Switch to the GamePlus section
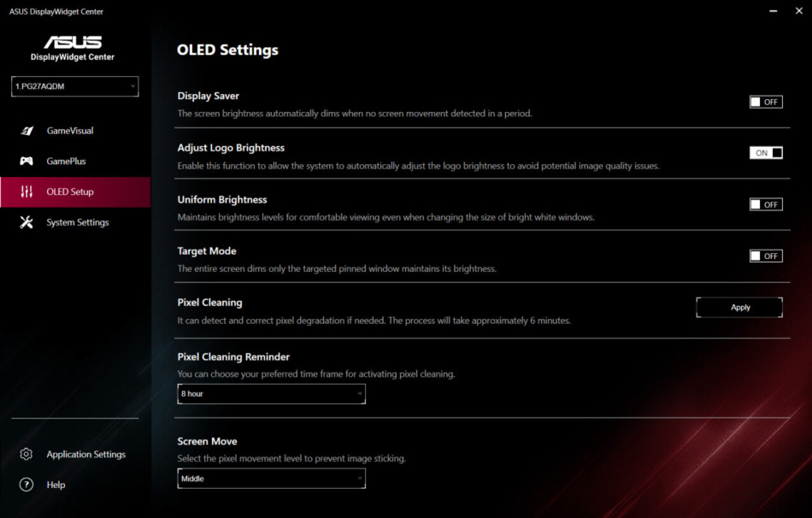This screenshot has width=812, height=518. point(66,161)
